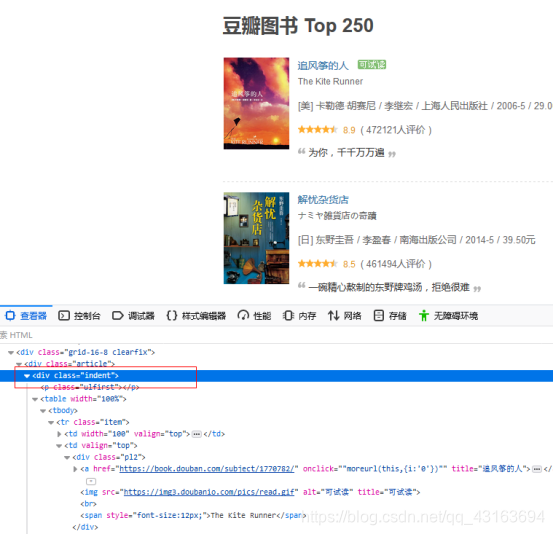Click the green 可试读 badge
The image size is (554, 535).
372,65
